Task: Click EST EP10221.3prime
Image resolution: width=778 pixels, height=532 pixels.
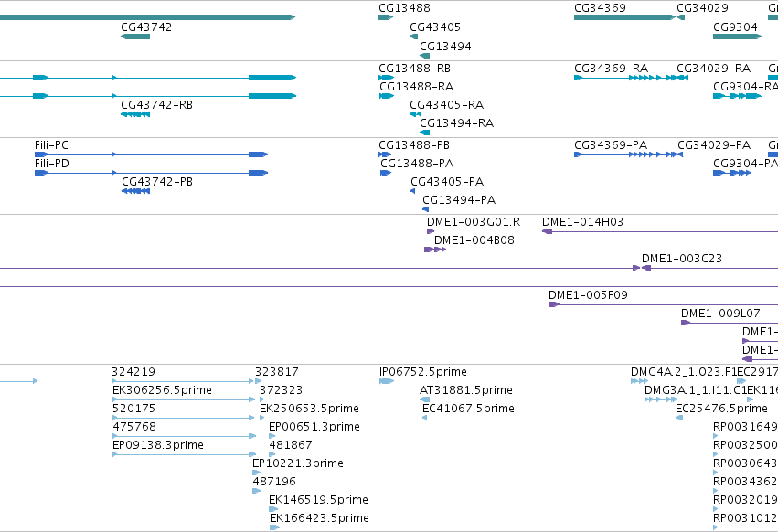Action: (x=257, y=473)
